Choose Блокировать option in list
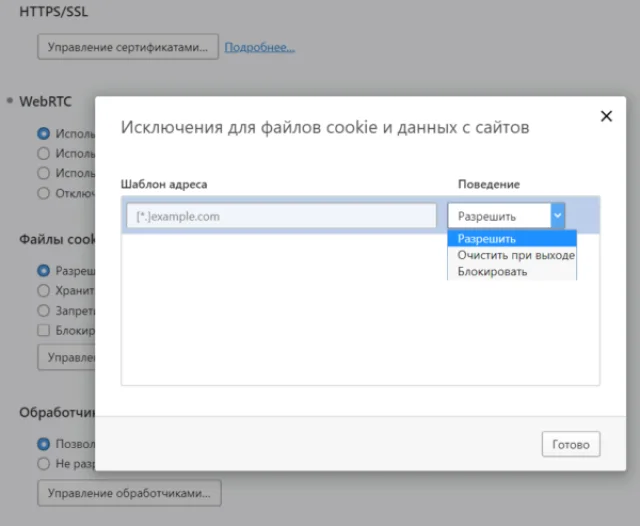 (512, 272)
